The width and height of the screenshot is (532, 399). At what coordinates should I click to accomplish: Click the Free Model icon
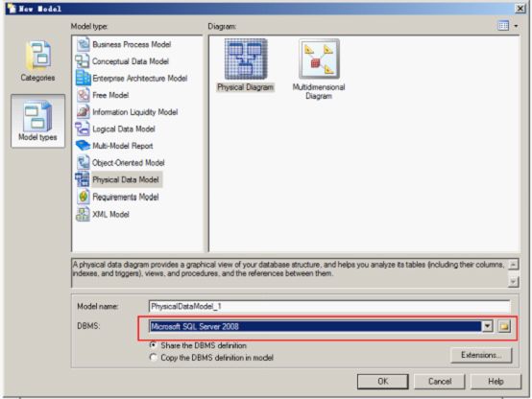pos(83,95)
